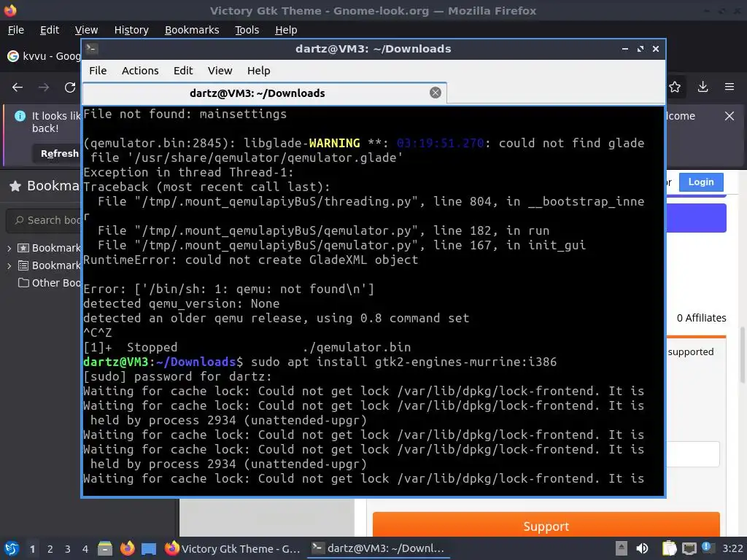
Task: Click Firefox back arrow button
Action: pyautogui.click(x=18, y=87)
